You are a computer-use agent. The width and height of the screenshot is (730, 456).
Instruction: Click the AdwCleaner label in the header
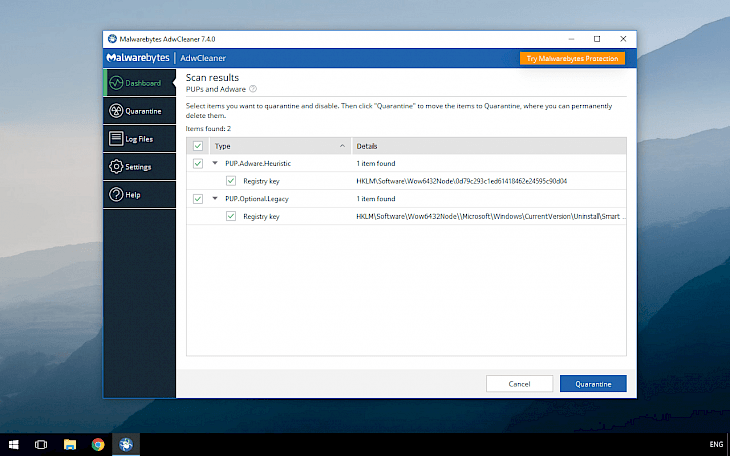pos(203,58)
